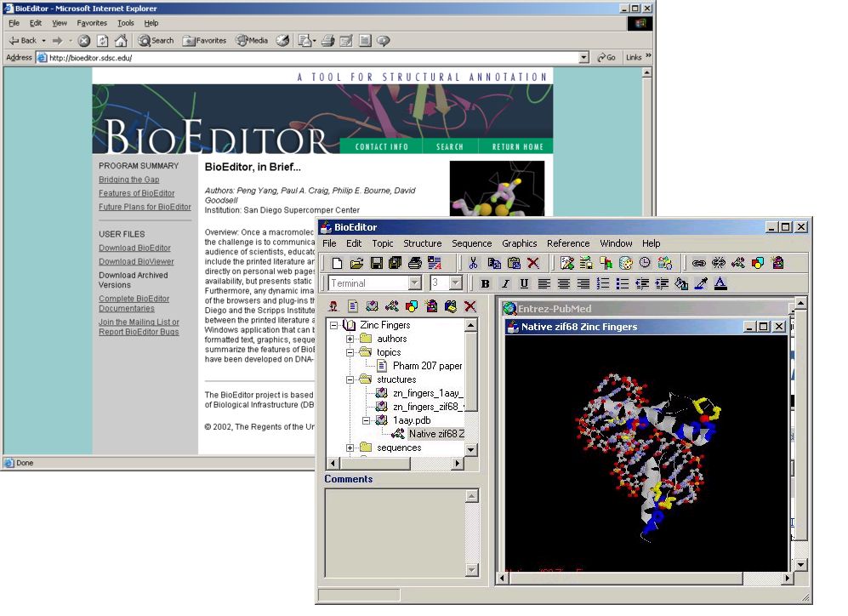
Task: Click the red X delete icon in main toolbar
Action: click(x=533, y=263)
